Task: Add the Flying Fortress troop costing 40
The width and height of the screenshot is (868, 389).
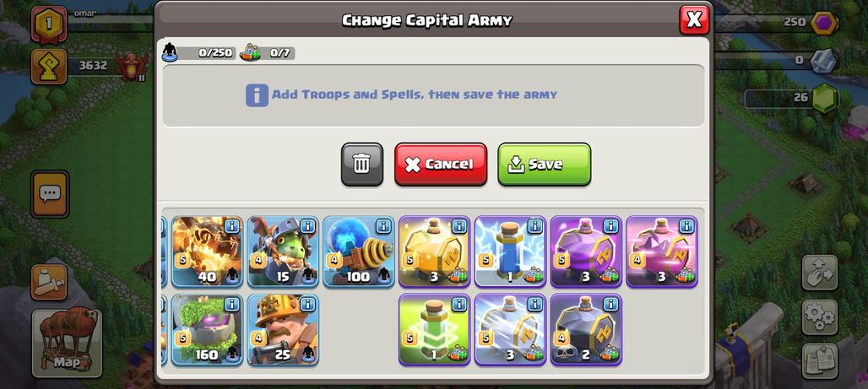Action: coord(207,251)
